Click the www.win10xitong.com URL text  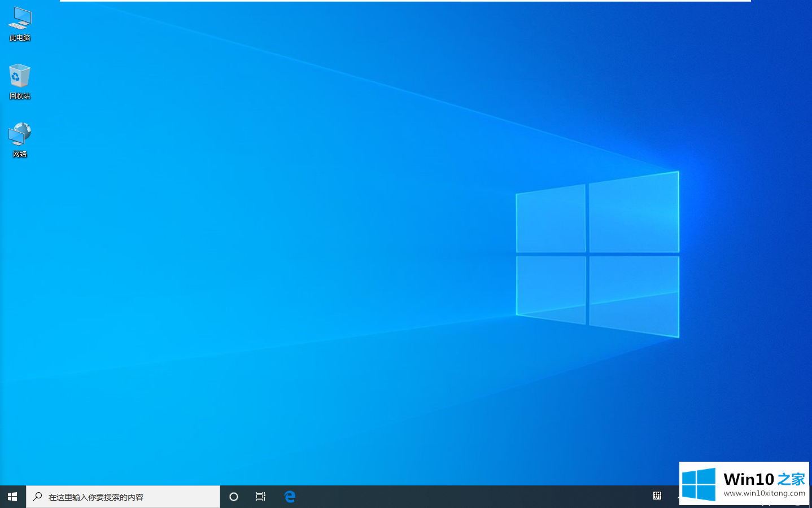(764, 493)
